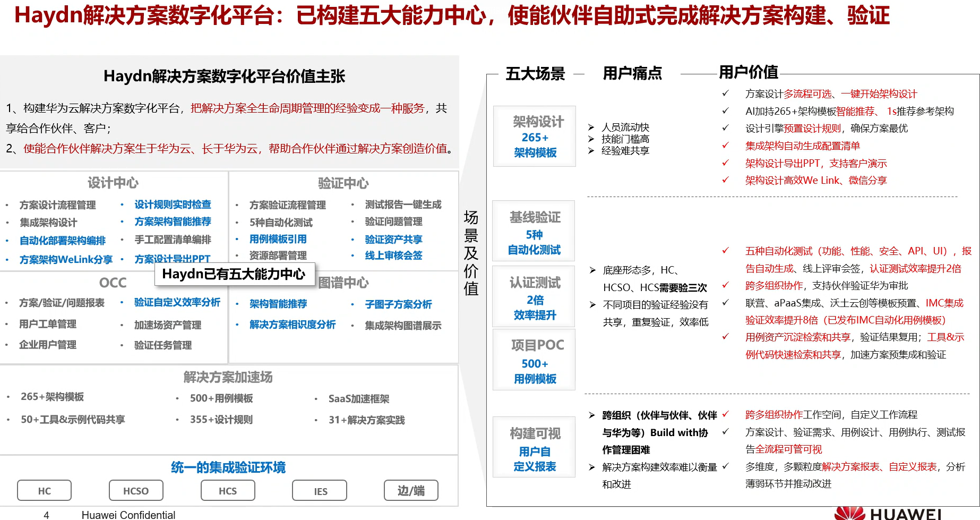Open the 用例模板引用 link

click(278, 239)
